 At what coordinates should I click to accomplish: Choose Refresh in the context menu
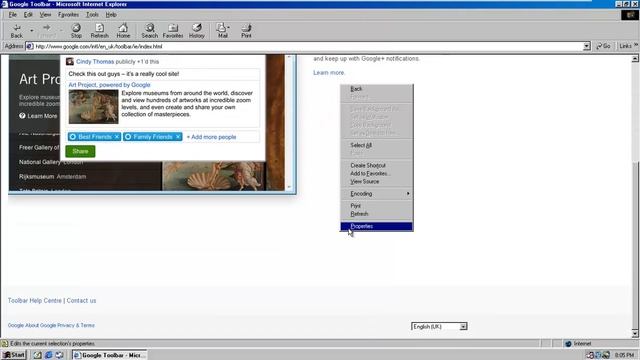(x=376, y=214)
